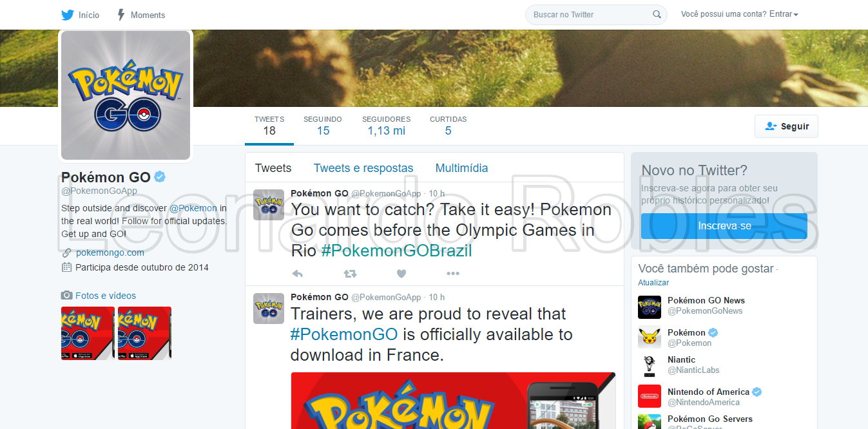
Task: Open the Pokémon GO profile picture
Action: coord(126,95)
